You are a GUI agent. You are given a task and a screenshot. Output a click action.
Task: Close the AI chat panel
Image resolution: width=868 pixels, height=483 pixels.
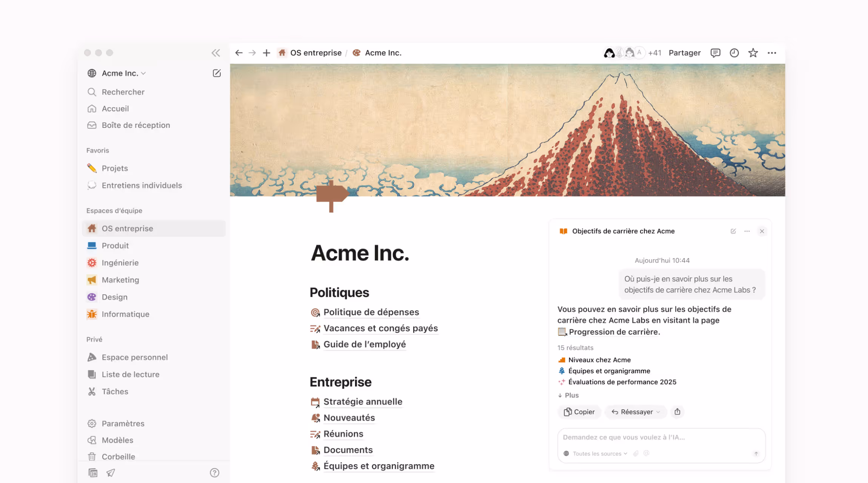(762, 231)
